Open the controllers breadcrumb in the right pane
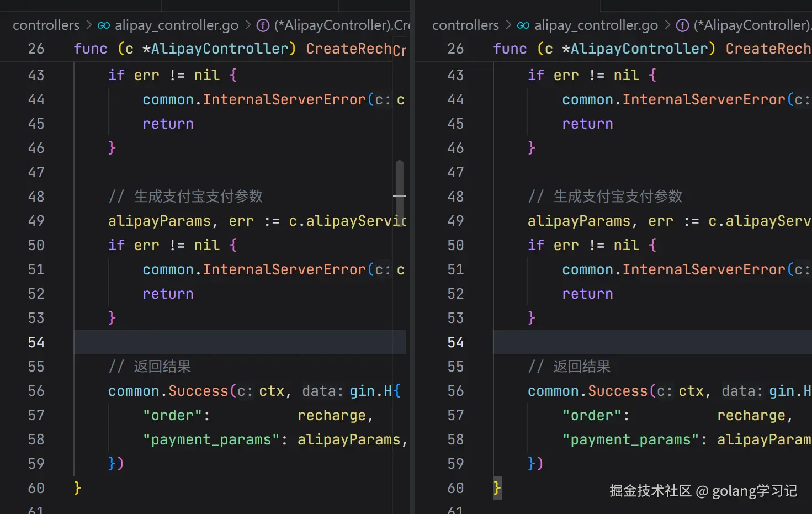812x514 pixels. point(465,25)
